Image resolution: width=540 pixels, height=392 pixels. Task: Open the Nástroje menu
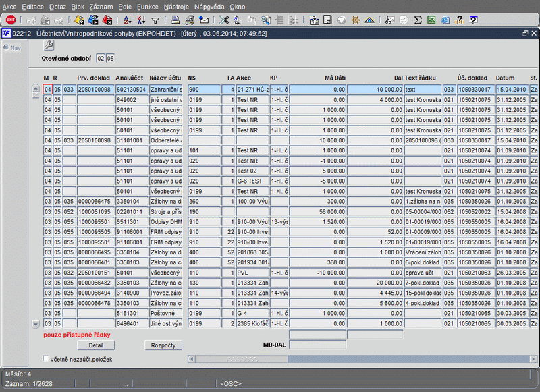click(176, 5)
